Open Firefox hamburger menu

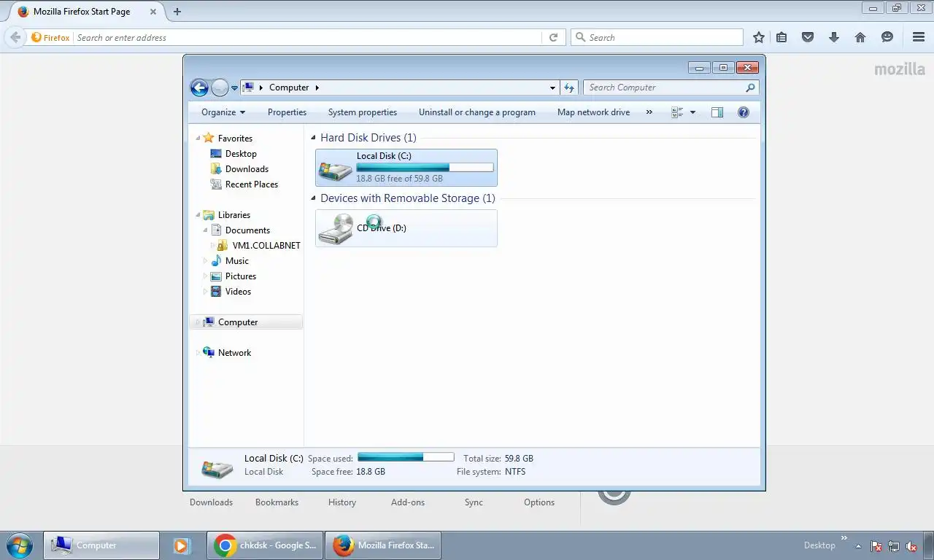point(919,37)
